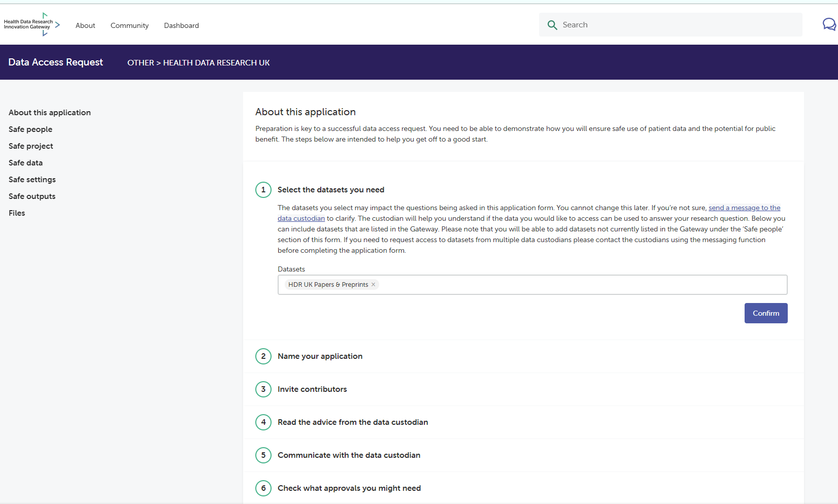Open the Safe outputs section

[x=32, y=196]
